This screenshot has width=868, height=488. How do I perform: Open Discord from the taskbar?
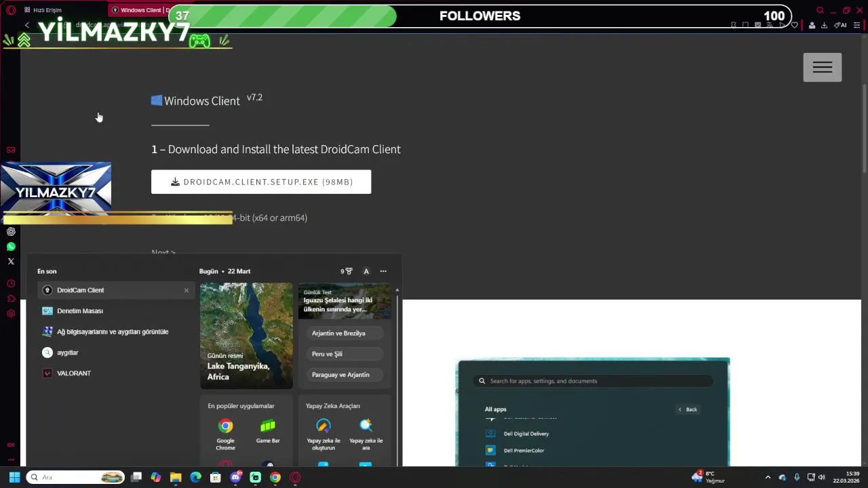(x=235, y=477)
